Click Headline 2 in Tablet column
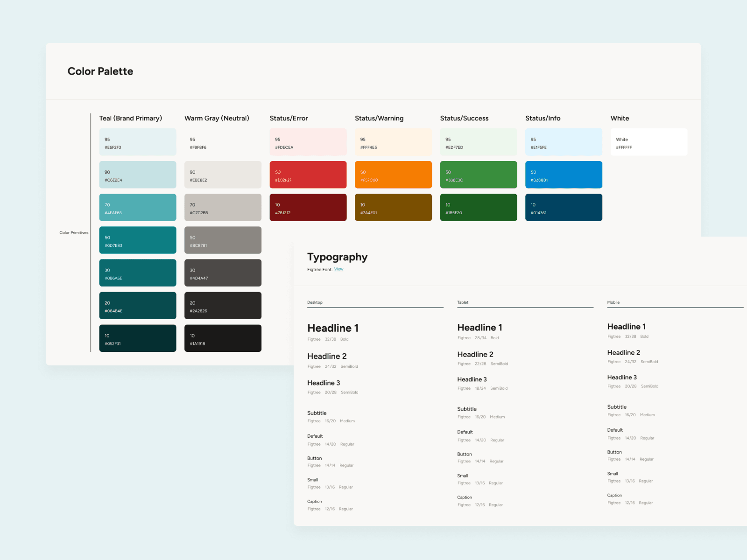Image resolution: width=747 pixels, height=560 pixels. pyautogui.click(x=475, y=355)
